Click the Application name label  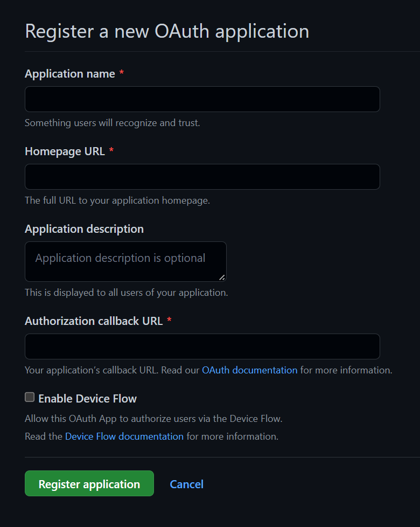(69, 74)
